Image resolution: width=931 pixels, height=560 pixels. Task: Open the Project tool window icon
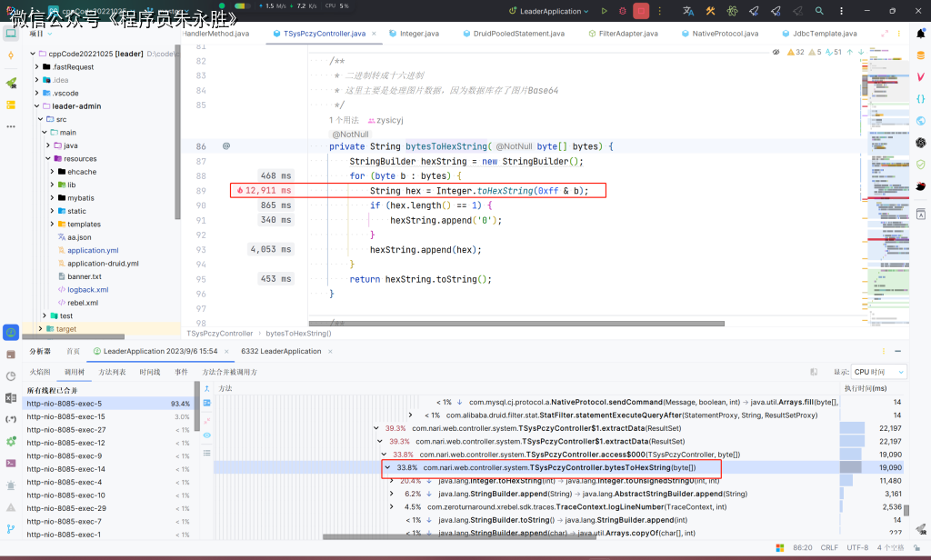[x=11, y=34]
